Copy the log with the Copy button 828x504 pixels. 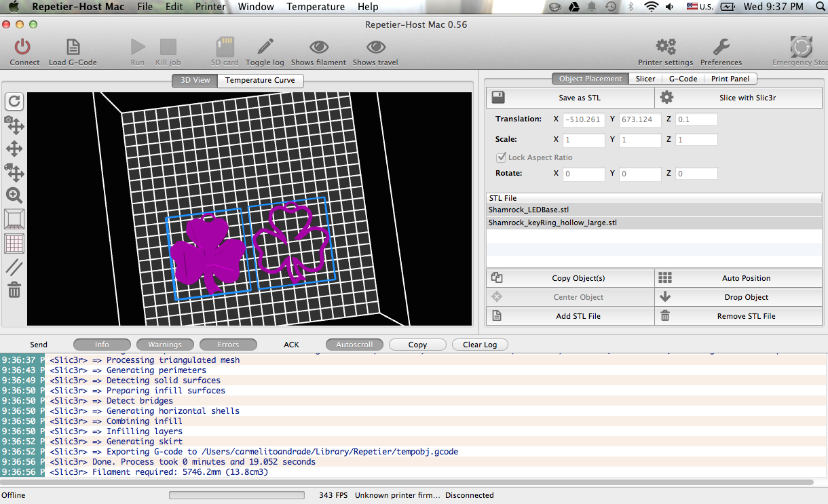[x=417, y=345]
